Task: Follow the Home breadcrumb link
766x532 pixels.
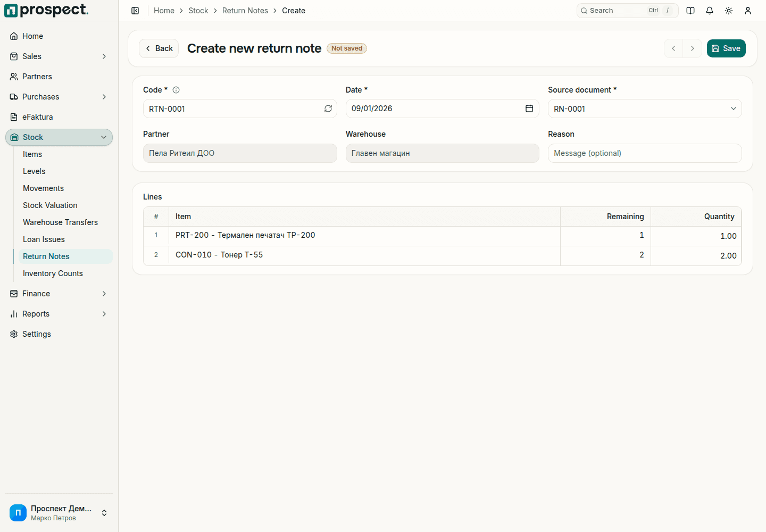Action: click(x=164, y=11)
